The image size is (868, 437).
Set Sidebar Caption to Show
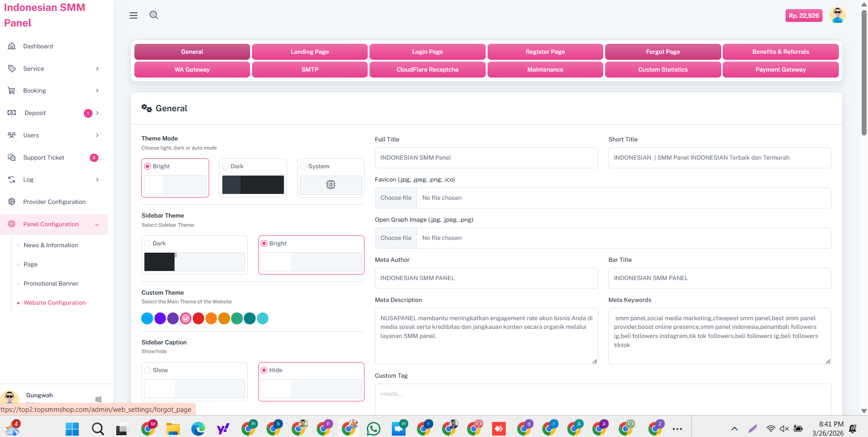[148, 370]
